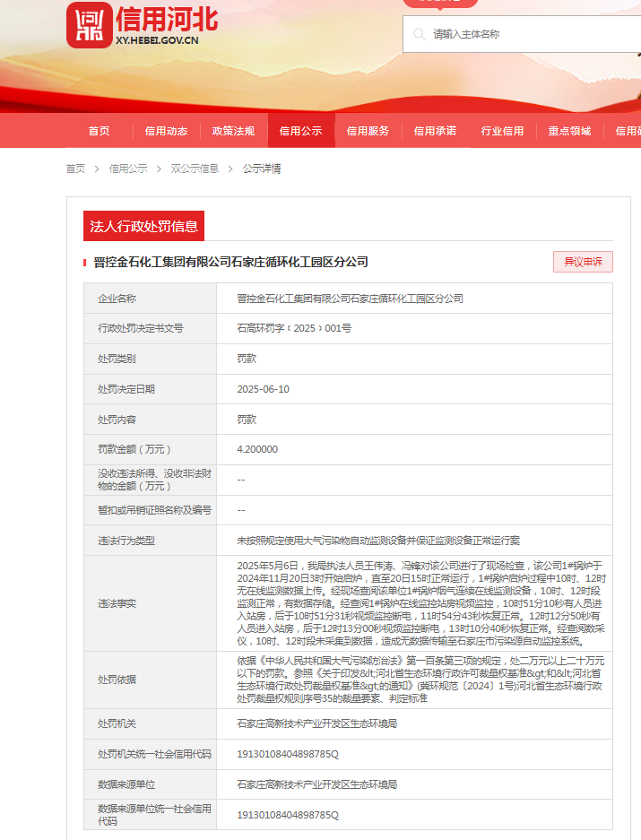Open the 行业信用 navigation item
The width and height of the screenshot is (641, 840).
click(x=502, y=131)
